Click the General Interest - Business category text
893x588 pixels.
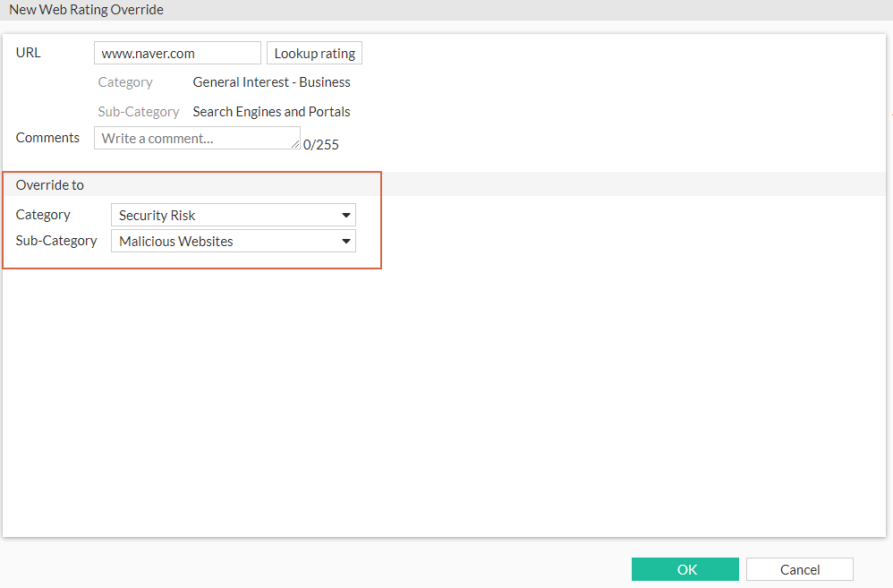tap(272, 81)
